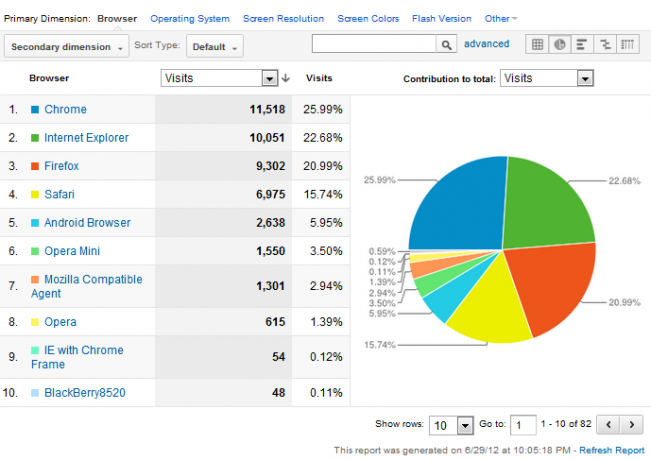Open the Sort Type Default dropdown

pyautogui.click(x=215, y=46)
